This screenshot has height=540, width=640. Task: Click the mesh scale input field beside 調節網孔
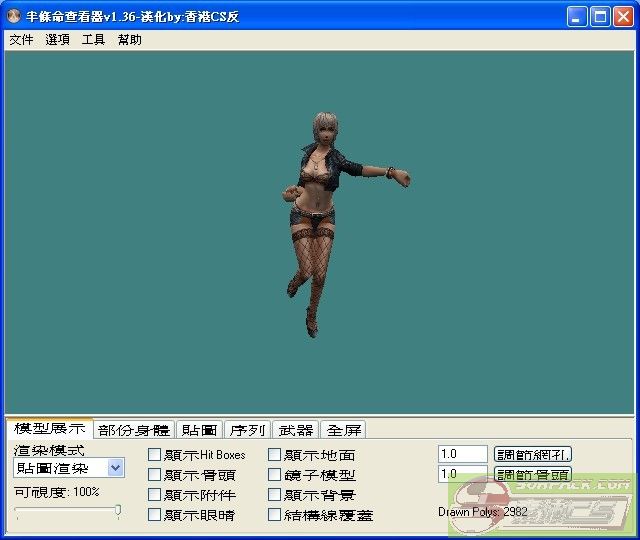462,454
